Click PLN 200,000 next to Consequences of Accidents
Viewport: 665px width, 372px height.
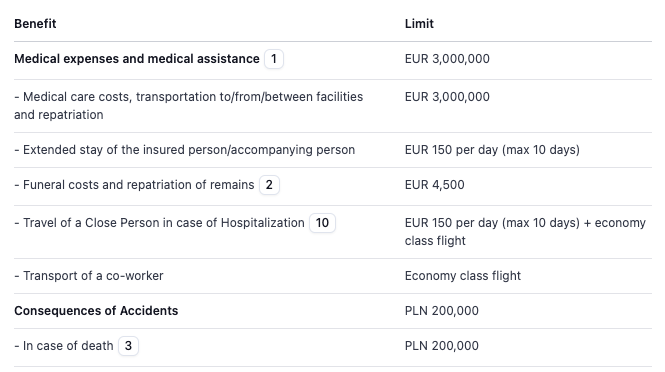tap(441, 310)
